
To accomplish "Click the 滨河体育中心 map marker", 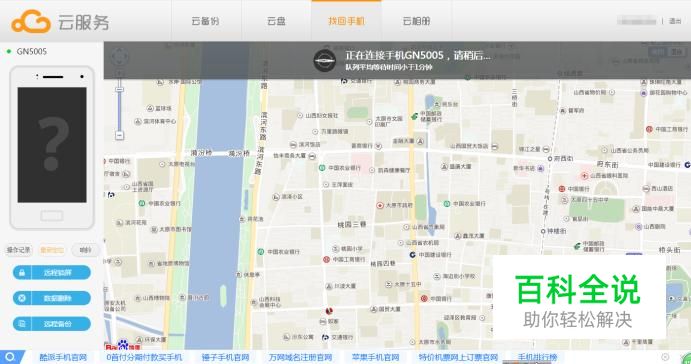I will [155, 121].
